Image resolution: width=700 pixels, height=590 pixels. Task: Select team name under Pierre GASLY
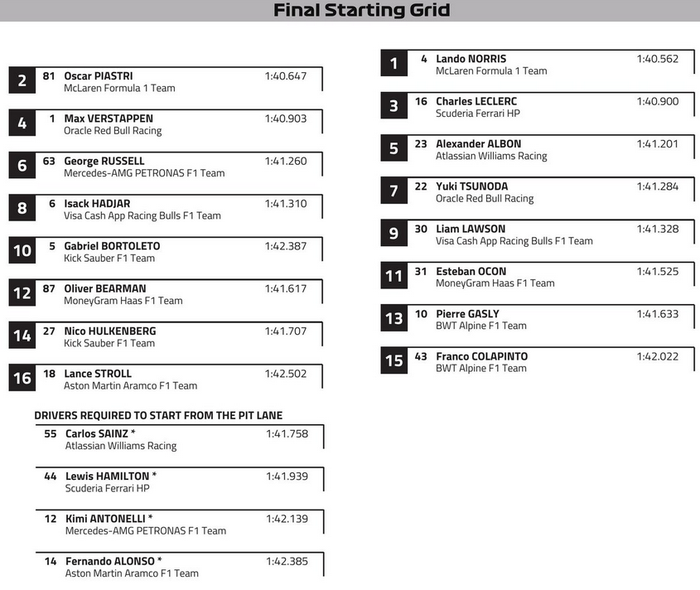point(481,326)
